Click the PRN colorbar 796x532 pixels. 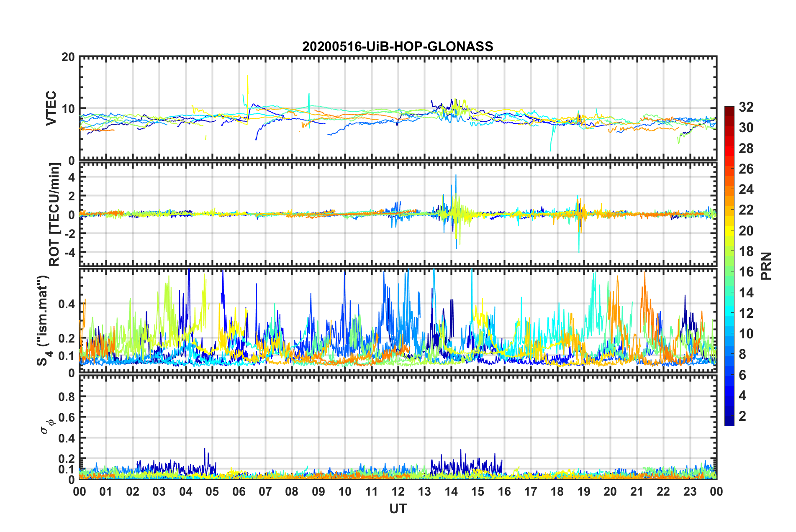pyautogui.click(x=729, y=266)
